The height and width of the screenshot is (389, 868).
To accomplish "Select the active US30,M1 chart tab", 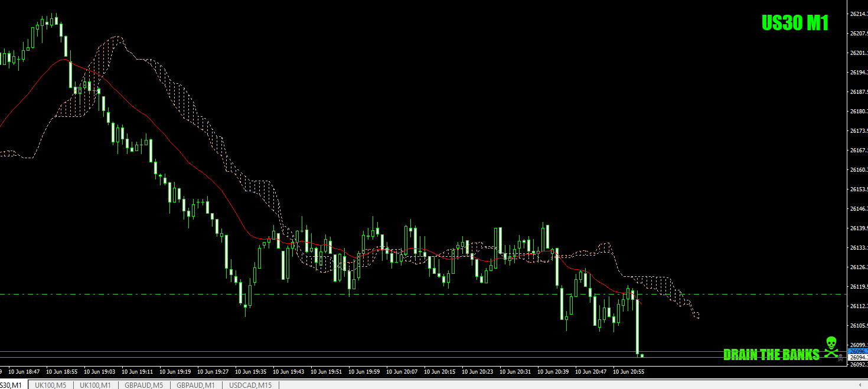I will click(x=12, y=385).
